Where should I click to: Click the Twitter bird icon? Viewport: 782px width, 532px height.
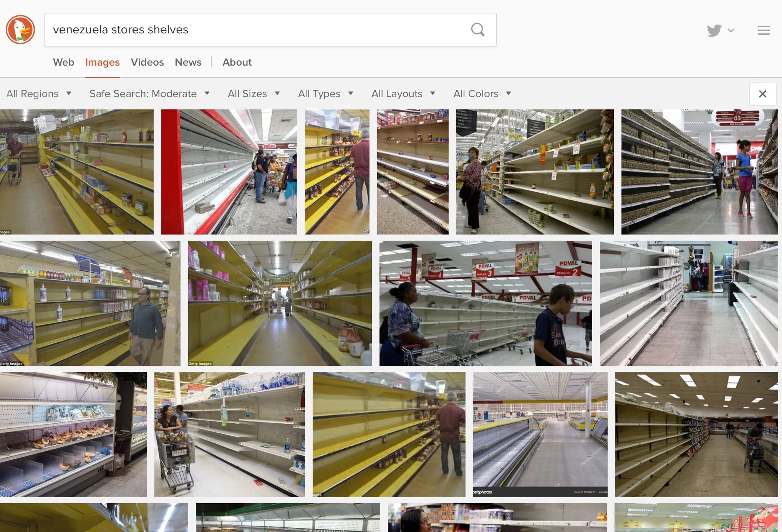tap(714, 30)
